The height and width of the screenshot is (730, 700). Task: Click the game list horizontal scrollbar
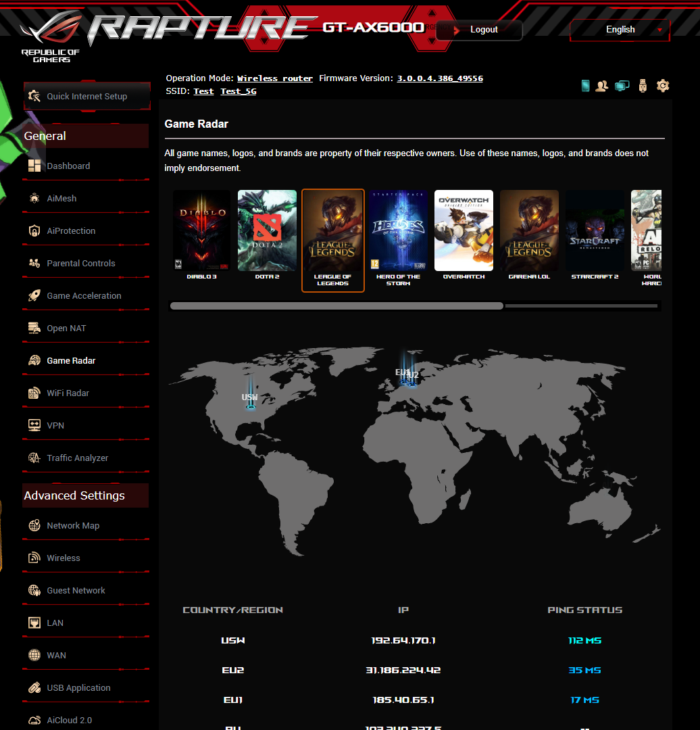click(336, 306)
